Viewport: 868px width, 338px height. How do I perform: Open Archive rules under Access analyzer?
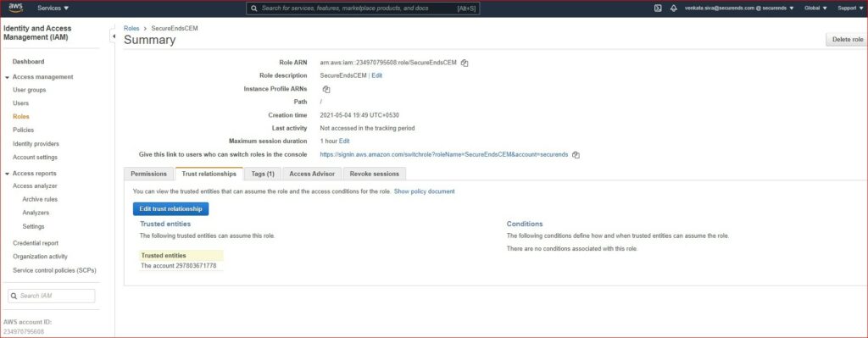(40, 199)
